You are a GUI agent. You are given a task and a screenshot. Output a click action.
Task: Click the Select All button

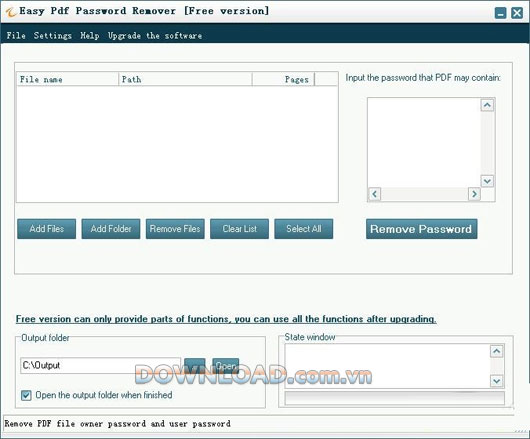(304, 229)
